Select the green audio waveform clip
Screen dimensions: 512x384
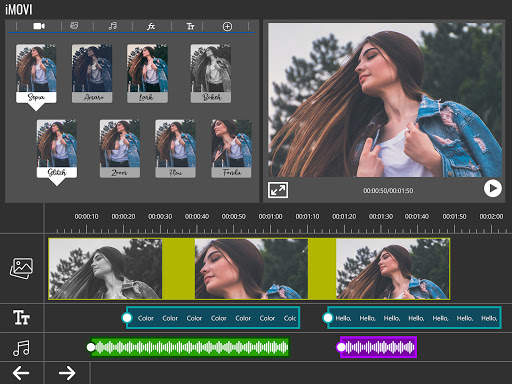tap(190, 347)
